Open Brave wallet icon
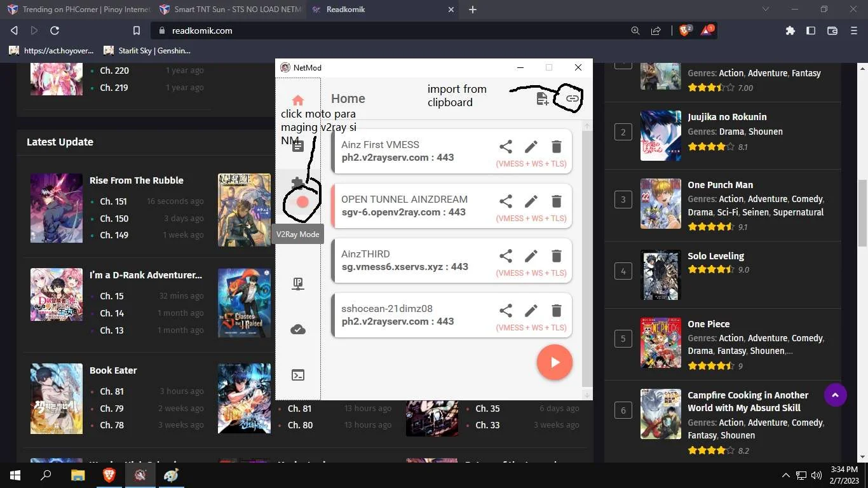The width and height of the screenshot is (868, 488). pyautogui.click(x=832, y=30)
